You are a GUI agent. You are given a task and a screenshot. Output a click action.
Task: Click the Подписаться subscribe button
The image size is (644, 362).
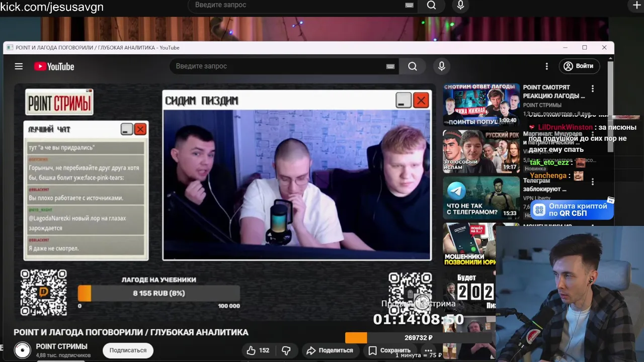(x=128, y=350)
